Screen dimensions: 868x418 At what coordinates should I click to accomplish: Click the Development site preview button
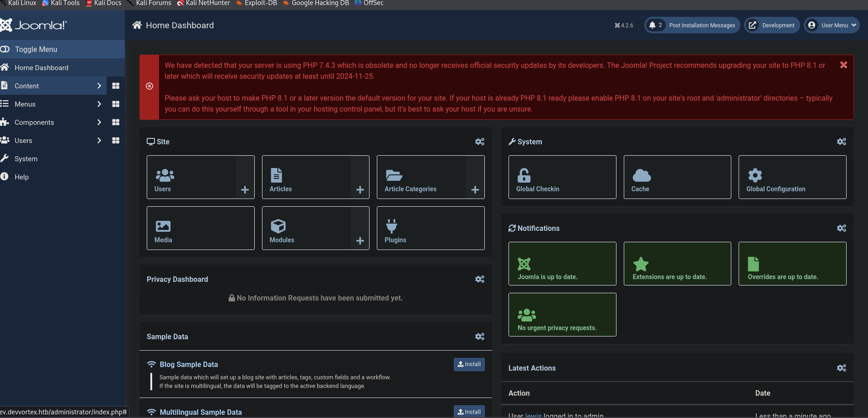tap(772, 25)
